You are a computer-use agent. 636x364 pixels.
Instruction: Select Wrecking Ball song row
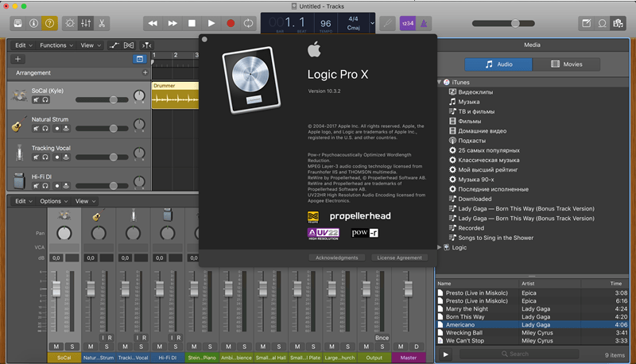pos(532,333)
